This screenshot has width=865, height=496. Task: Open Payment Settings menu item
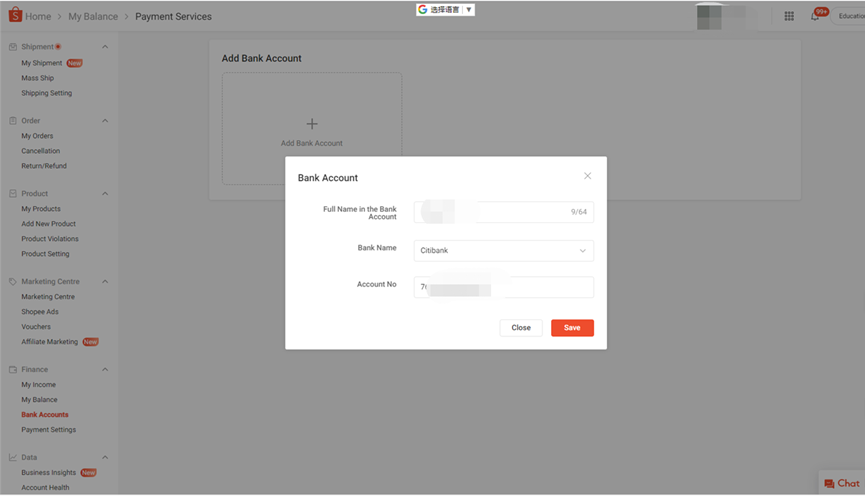click(x=49, y=429)
